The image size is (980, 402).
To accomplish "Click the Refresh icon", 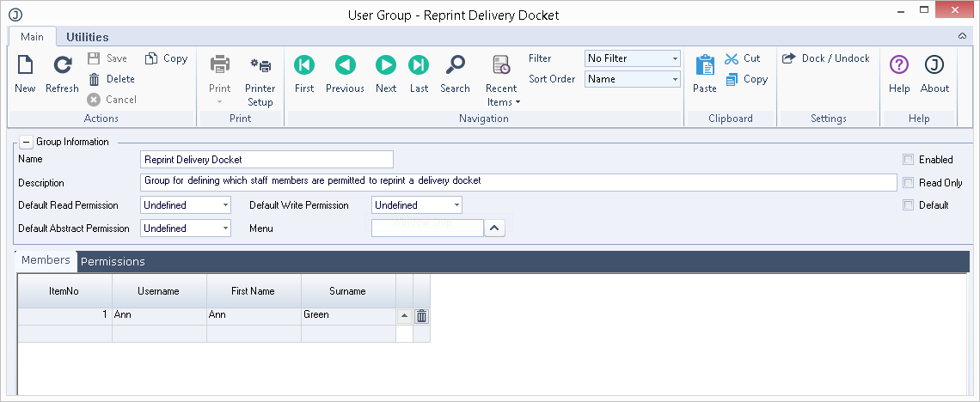I will [62, 66].
